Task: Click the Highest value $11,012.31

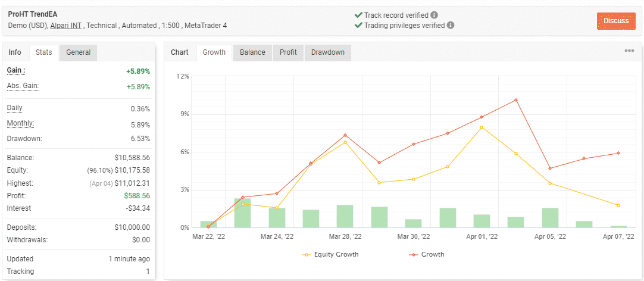Action: (x=132, y=183)
